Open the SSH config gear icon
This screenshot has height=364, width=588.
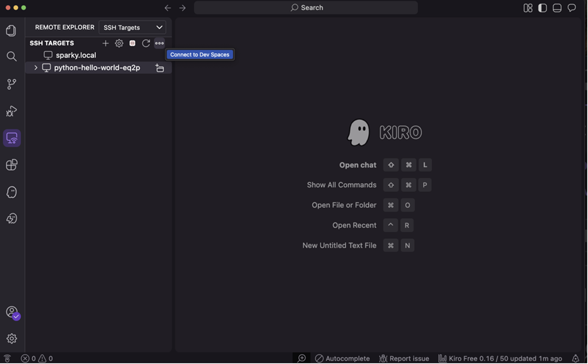click(119, 43)
